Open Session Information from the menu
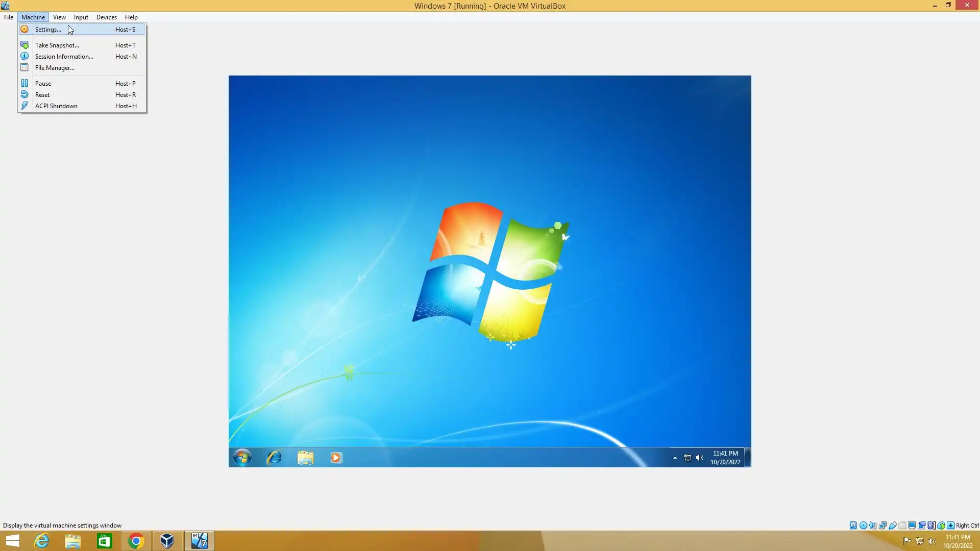The width and height of the screenshot is (980, 551). pyautogui.click(x=64, y=57)
